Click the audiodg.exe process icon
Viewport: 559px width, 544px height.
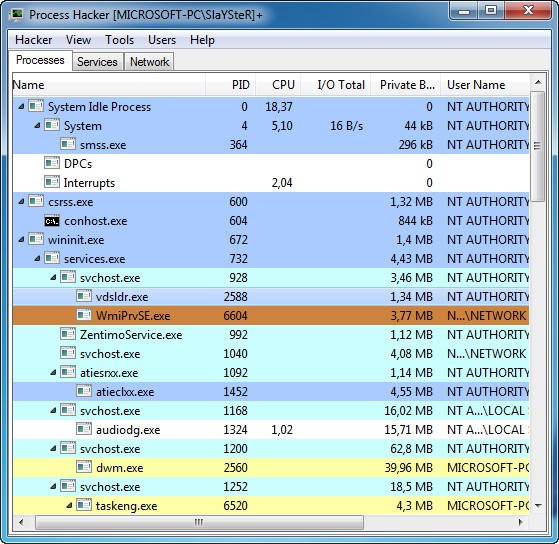pos(84,430)
